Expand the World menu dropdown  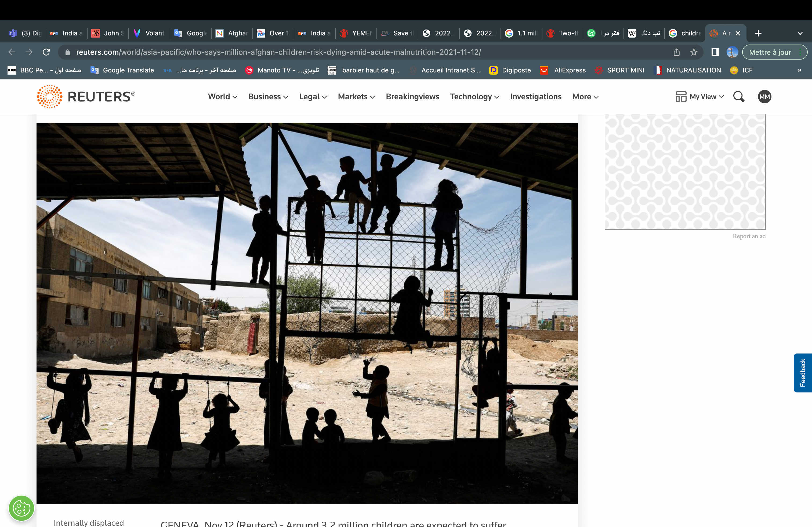click(x=222, y=97)
